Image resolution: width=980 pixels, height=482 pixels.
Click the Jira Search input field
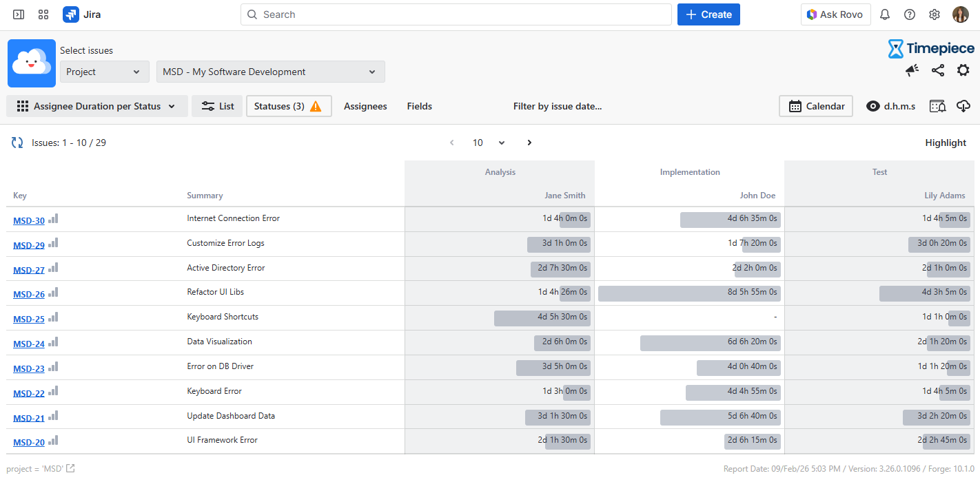coord(456,14)
